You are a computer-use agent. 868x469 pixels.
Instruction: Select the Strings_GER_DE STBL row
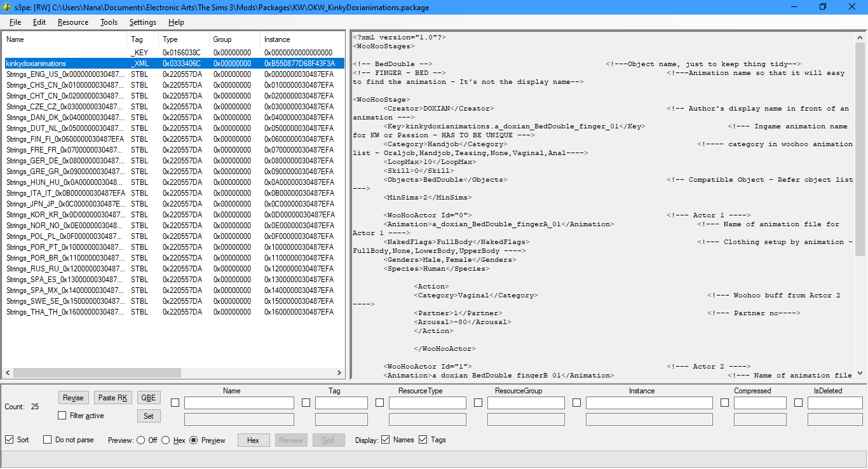pyautogui.click(x=174, y=161)
